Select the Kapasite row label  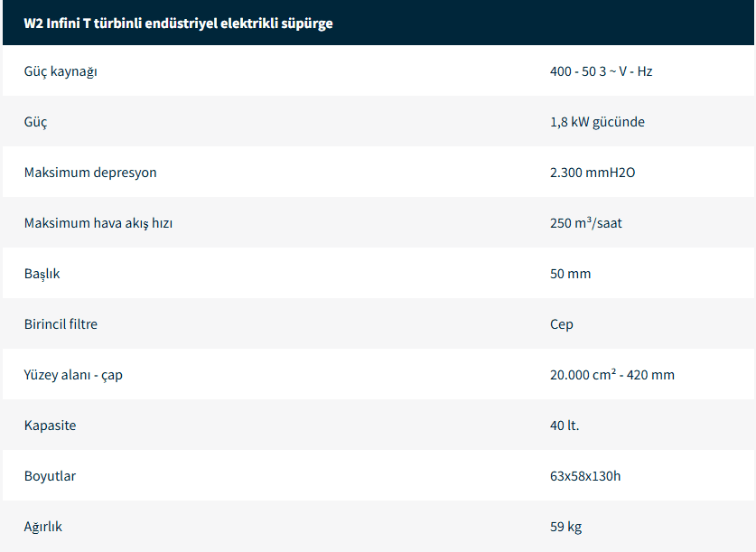(51, 426)
